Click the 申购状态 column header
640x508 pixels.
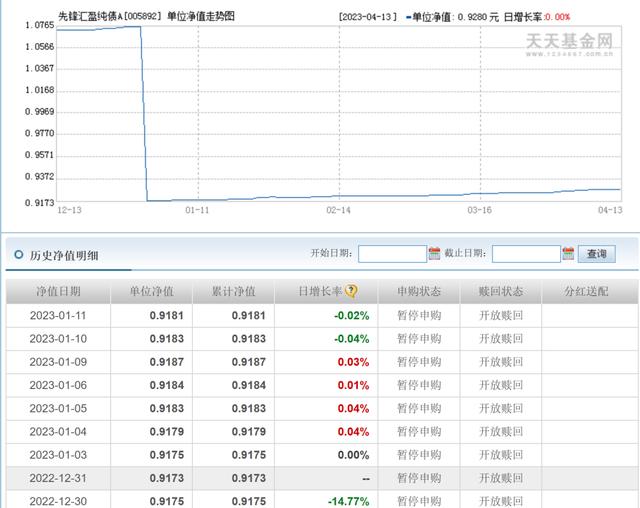[419, 291]
